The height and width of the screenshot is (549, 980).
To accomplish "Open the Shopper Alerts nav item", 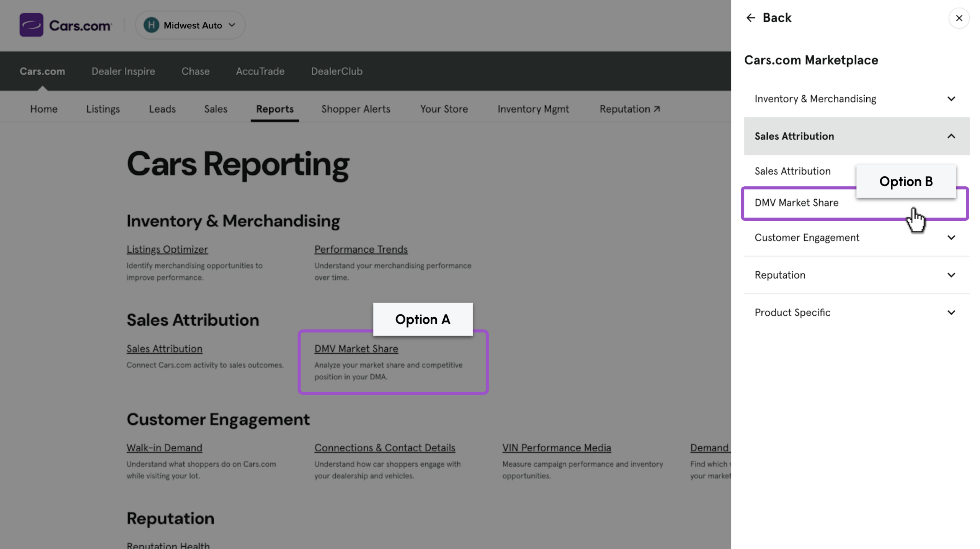I will (356, 109).
